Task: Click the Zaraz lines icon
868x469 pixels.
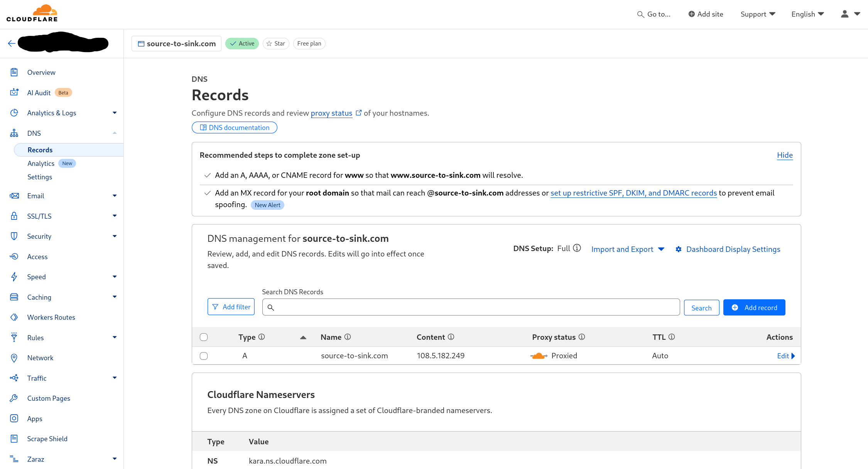Action: [x=14, y=459]
